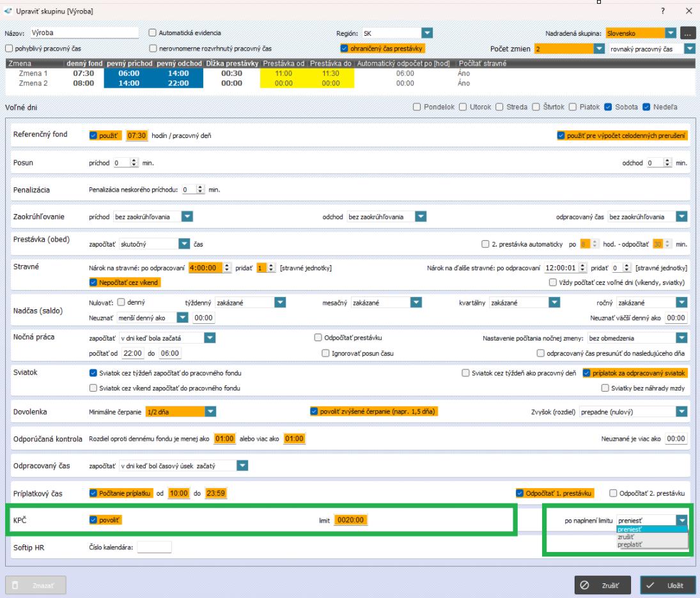
Task: Click the Číslo kalendára input field
Action: click(154, 546)
